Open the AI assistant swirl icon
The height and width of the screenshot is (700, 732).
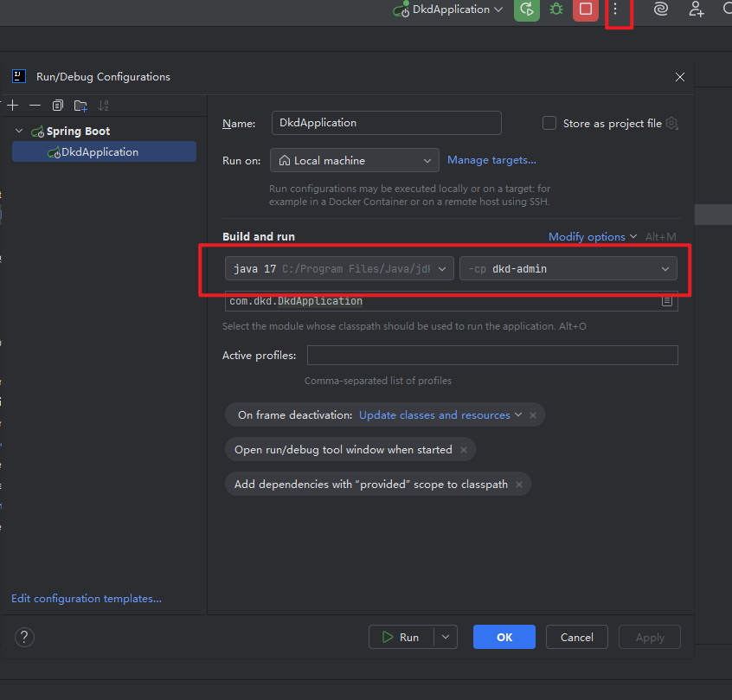coord(660,9)
